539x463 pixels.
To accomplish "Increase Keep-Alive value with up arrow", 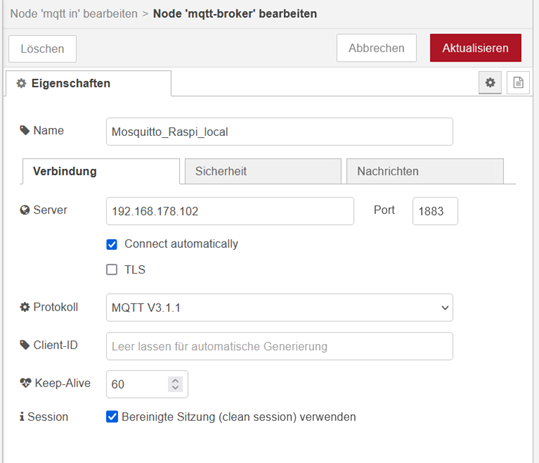I will (x=175, y=381).
